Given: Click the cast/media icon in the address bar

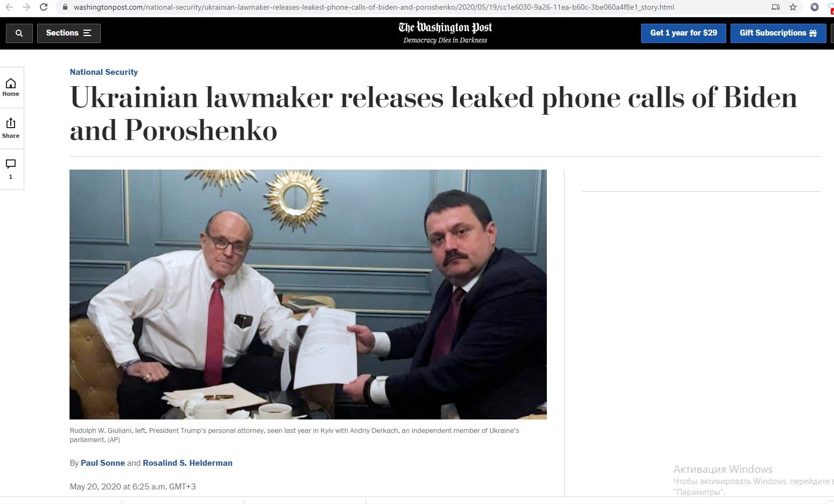Looking at the screenshot, I should pyautogui.click(x=775, y=7).
